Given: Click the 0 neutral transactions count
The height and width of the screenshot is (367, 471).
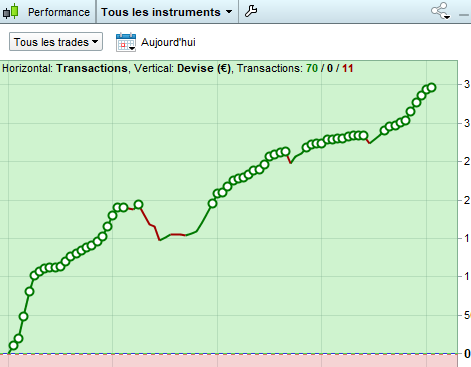Looking at the screenshot, I should (x=330, y=68).
